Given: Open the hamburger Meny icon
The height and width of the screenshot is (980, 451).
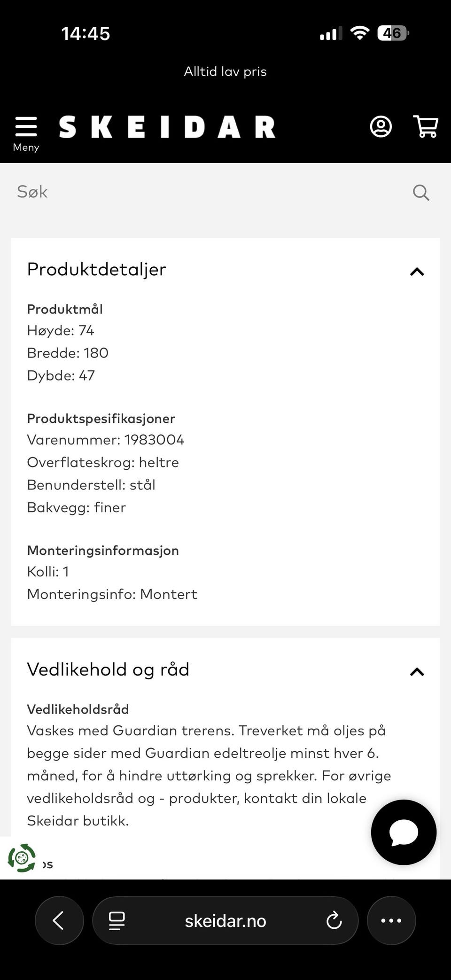Looking at the screenshot, I should click(26, 127).
